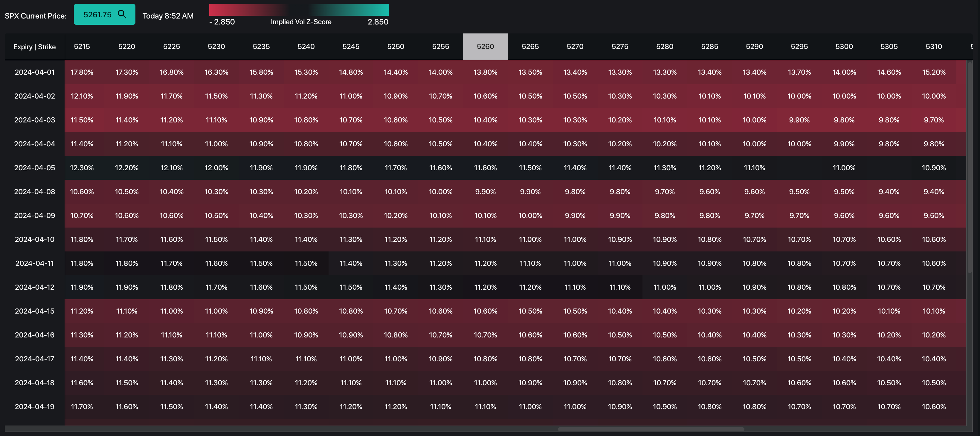The width and height of the screenshot is (980, 436).
Task: Click the 5250 strike column header
Action: coord(396,46)
